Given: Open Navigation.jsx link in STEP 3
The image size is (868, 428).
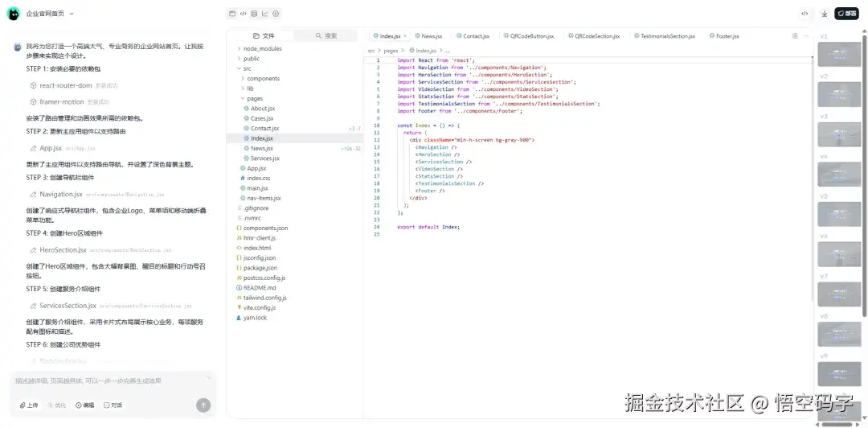Looking at the screenshot, I should (61, 195).
